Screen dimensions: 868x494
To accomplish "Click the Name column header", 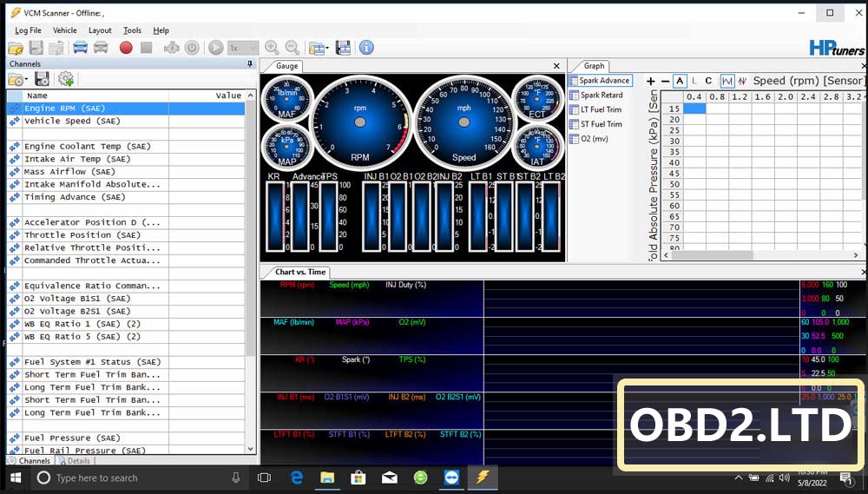I will click(95, 96).
